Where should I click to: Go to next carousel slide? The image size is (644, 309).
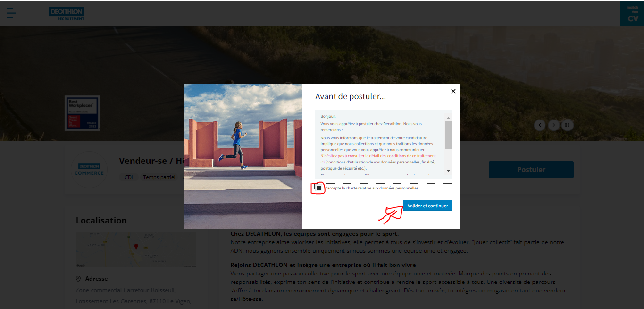(x=554, y=125)
